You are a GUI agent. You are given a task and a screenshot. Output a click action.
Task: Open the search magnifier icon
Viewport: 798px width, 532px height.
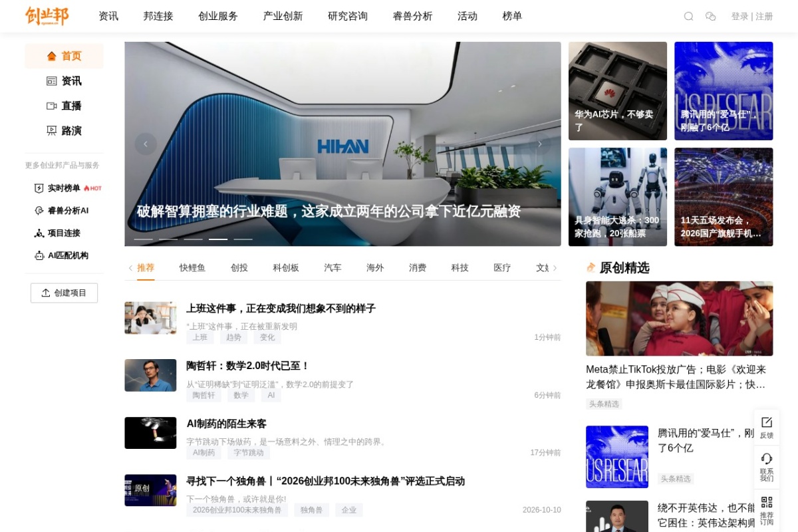coord(689,16)
